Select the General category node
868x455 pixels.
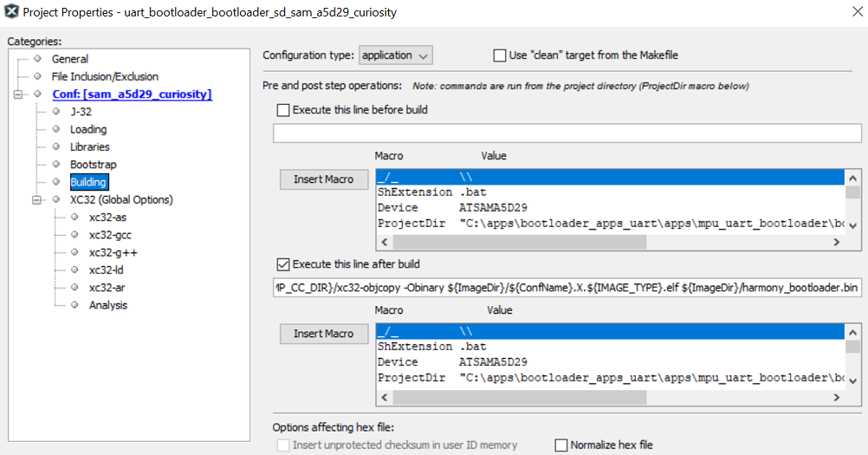(69, 59)
